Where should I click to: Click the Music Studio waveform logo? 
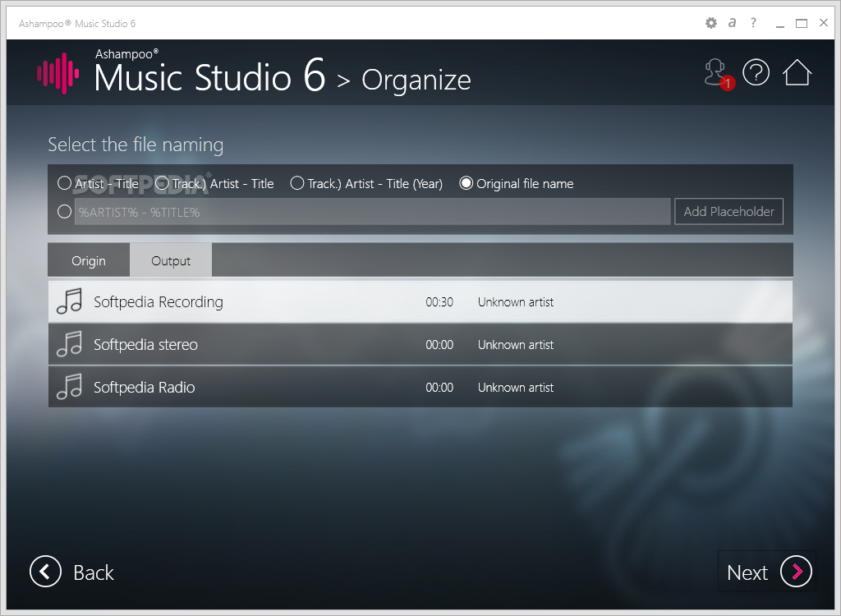click(x=58, y=73)
